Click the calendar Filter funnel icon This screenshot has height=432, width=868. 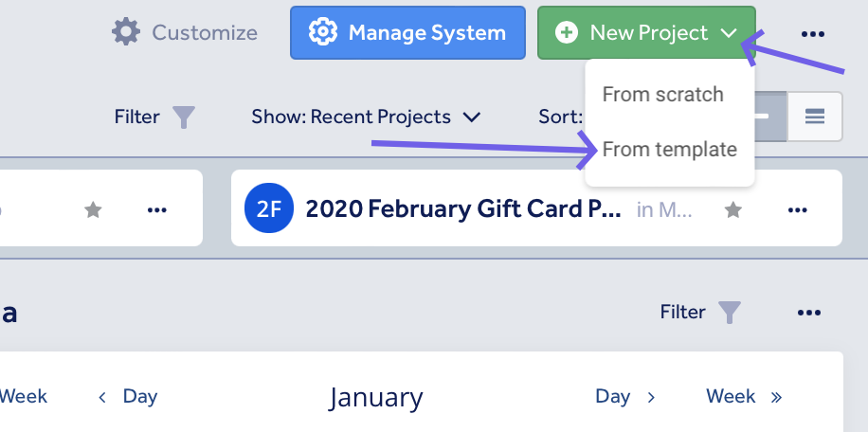(729, 312)
